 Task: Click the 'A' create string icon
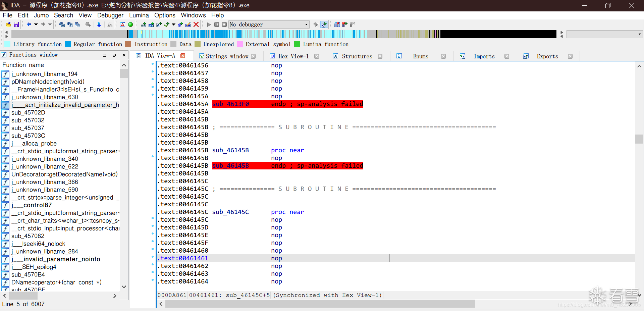click(159, 24)
